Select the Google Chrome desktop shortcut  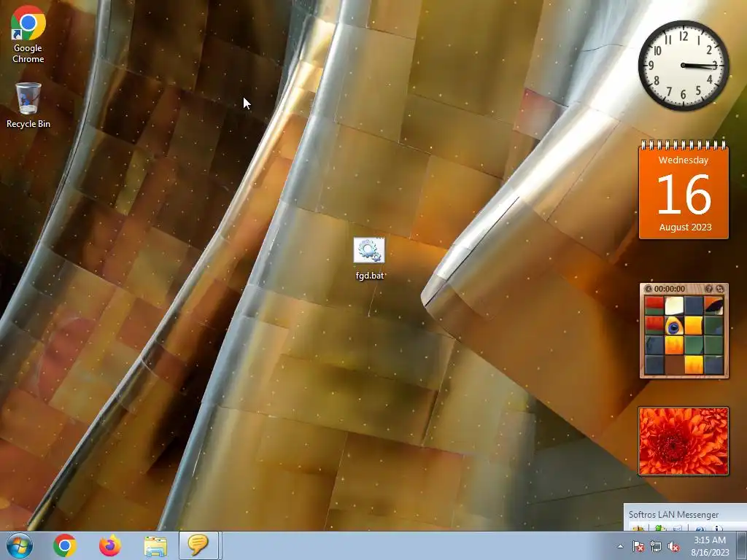click(28, 34)
